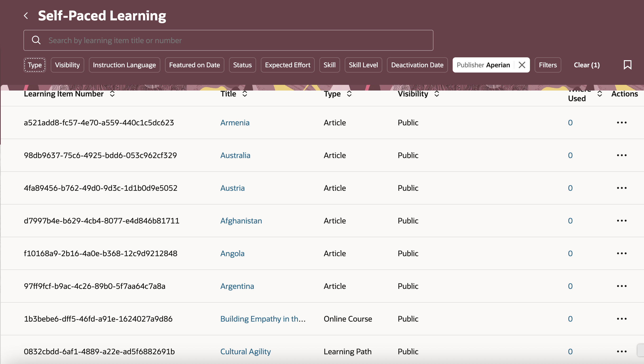
Task: Click the Where Used count for Australia
Action: 570,155
